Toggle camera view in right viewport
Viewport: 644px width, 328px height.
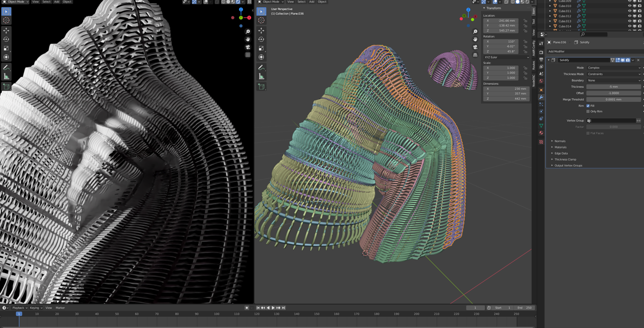click(475, 47)
